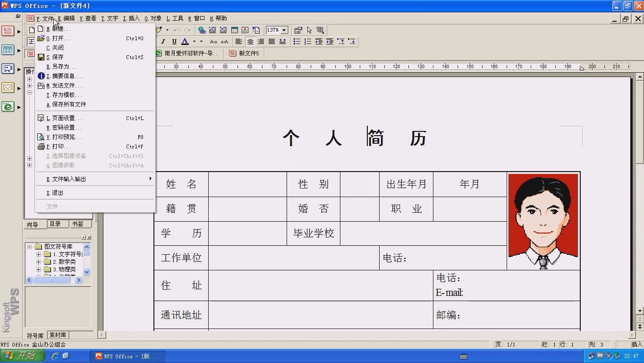Click the properties icon next to zoom box

[x=298, y=30]
